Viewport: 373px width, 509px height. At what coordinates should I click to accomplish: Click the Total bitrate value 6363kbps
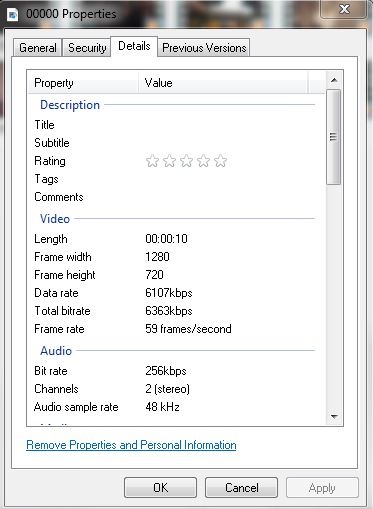coord(169,311)
